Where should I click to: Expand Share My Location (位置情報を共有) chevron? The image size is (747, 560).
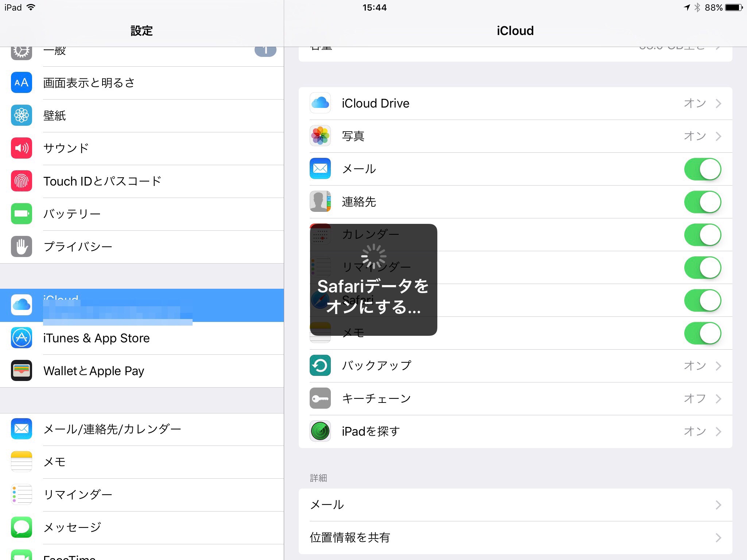[718, 538]
